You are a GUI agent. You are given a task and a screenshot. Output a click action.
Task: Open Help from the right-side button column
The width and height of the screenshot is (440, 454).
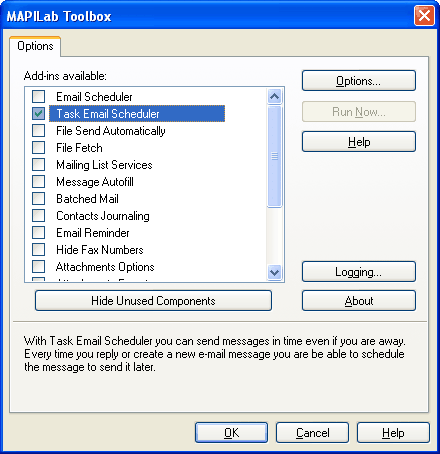(x=359, y=142)
